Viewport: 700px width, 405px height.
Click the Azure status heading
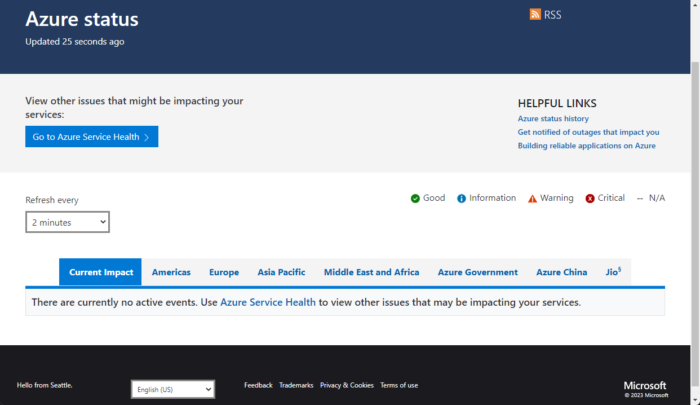point(82,19)
